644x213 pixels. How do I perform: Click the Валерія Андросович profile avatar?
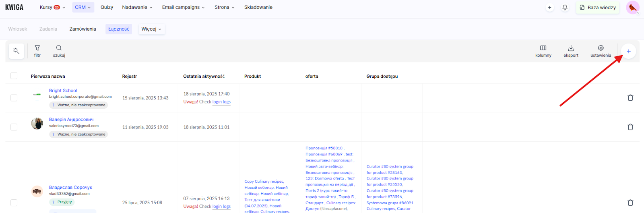[37, 124]
